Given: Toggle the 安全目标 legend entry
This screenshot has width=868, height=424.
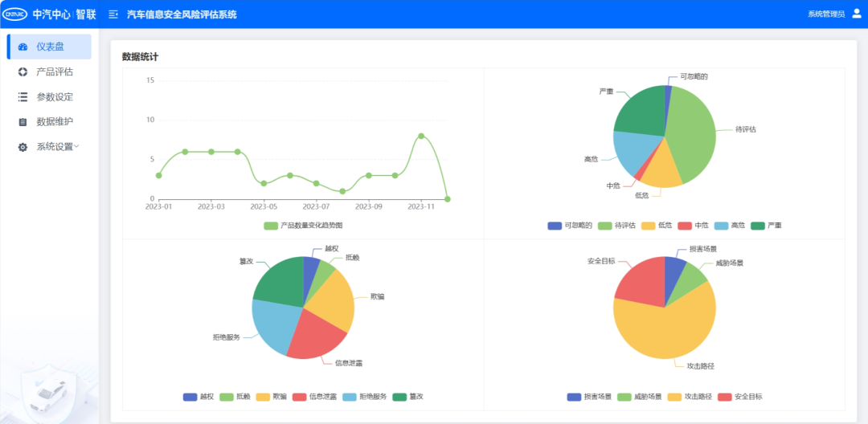Looking at the screenshot, I should coord(739,397).
